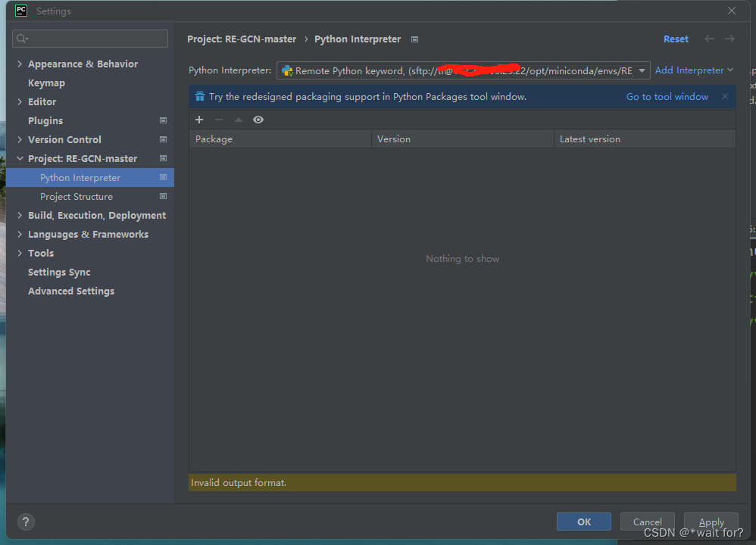756x545 pixels.
Task: Click the OK button
Action: click(x=584, y=522)
